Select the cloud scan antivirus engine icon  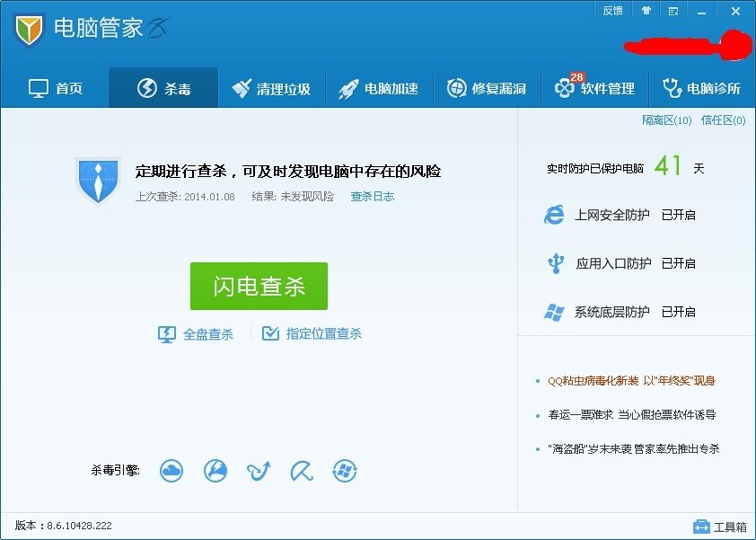[x=172, y=471]
